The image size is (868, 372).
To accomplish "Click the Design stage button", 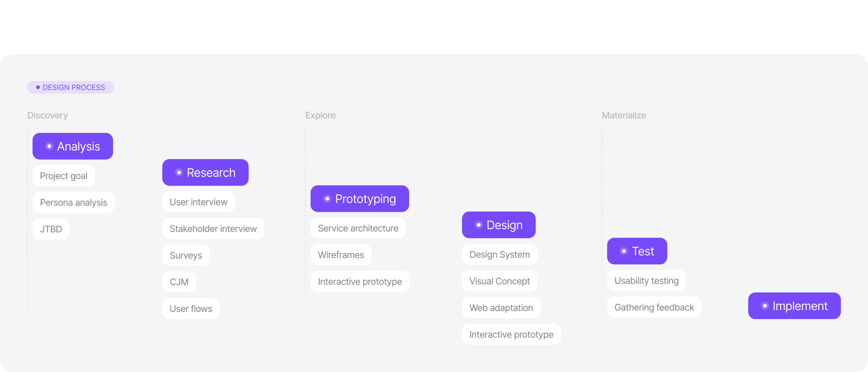I will [x=498, y=225].
